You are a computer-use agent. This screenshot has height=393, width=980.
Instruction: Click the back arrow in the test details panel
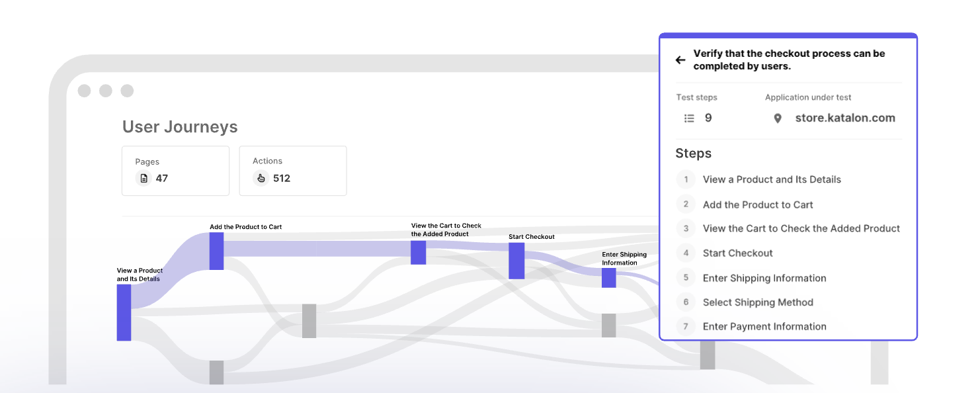tap(680, 60)
